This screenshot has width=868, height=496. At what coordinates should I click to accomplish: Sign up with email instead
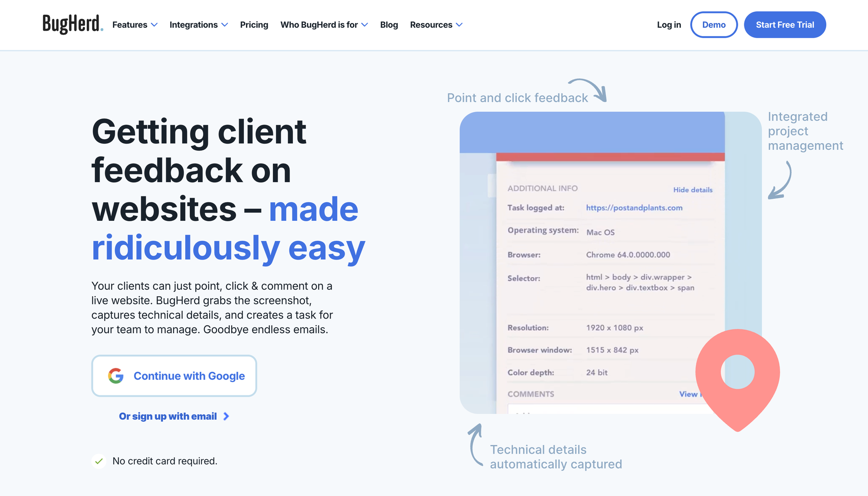[168, 416]
